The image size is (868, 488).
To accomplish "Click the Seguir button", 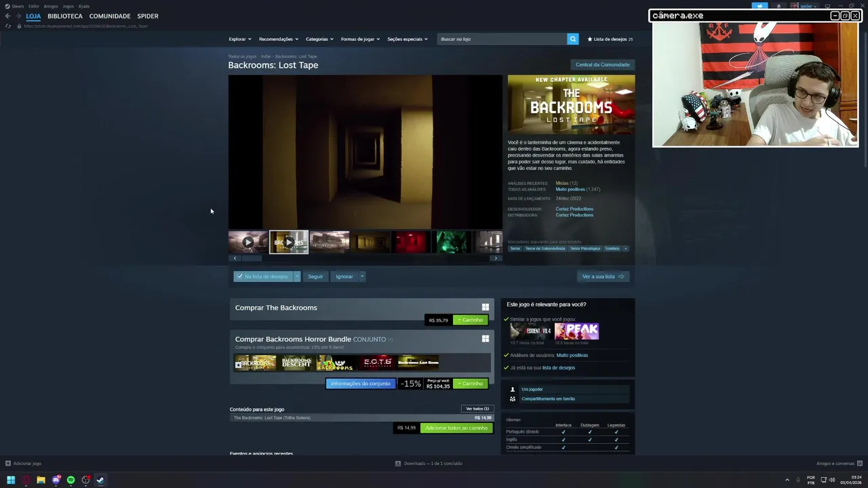I will (x=315, y=277).
